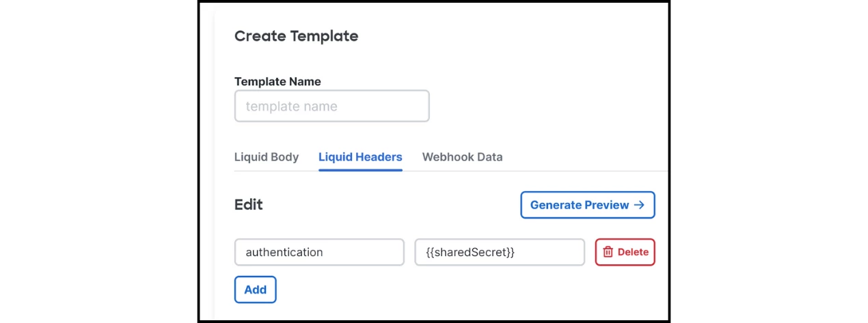868x323 pixels.
Task: Click the authentication header key field
Action: pyautogui.click(x=319, y=252)
